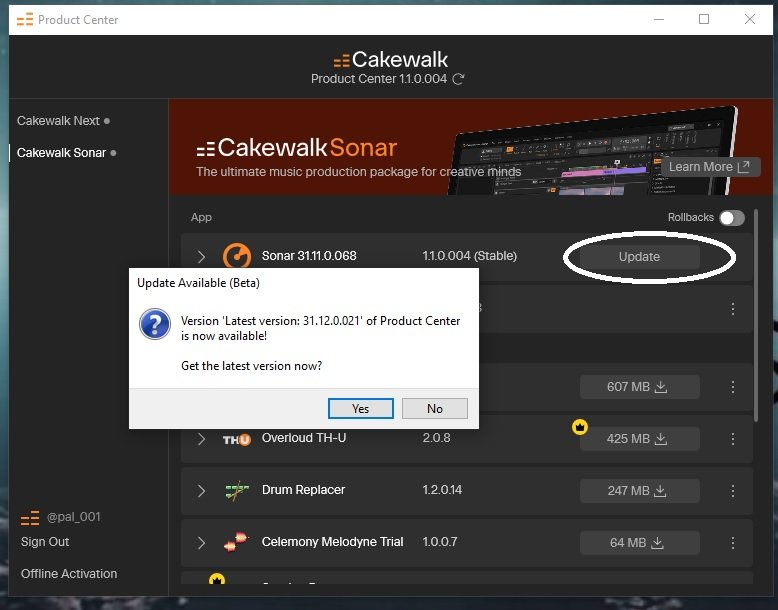Open three-dot menu for Celemony Melodyne Trial
This screenshot has height=610, width=778.
733,543
